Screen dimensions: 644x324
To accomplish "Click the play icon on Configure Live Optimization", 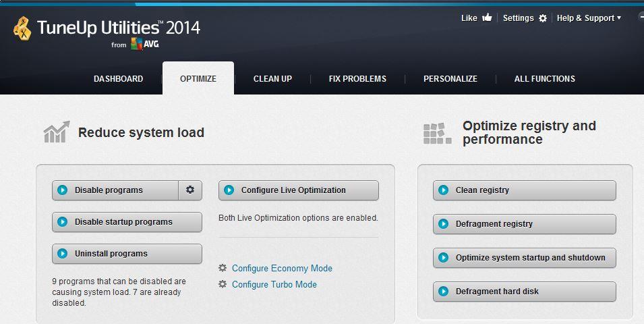I will tap(229, 190).
